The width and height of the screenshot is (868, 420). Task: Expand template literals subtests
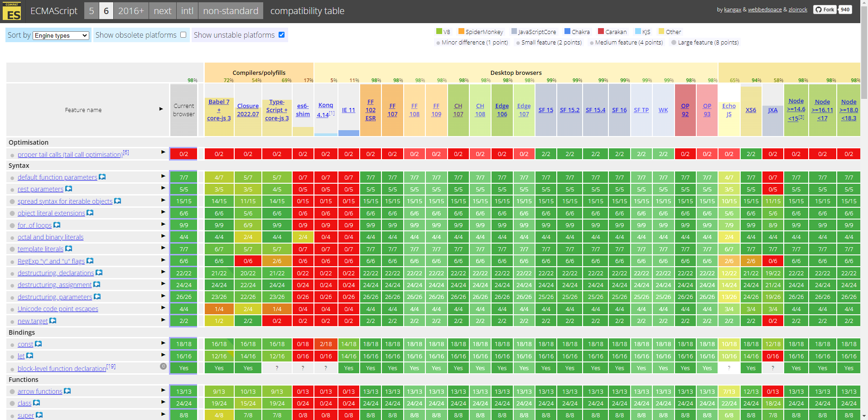163,248
